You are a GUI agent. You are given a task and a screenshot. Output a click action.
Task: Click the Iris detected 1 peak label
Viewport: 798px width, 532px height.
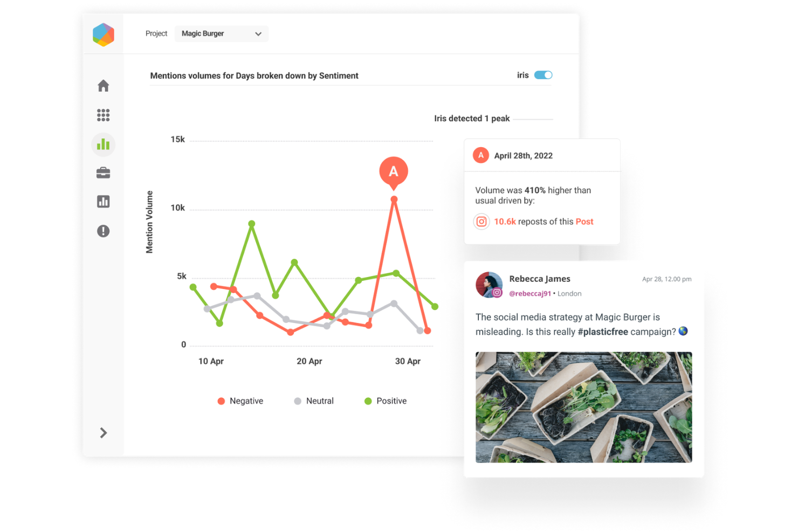(x=471, y=118)
